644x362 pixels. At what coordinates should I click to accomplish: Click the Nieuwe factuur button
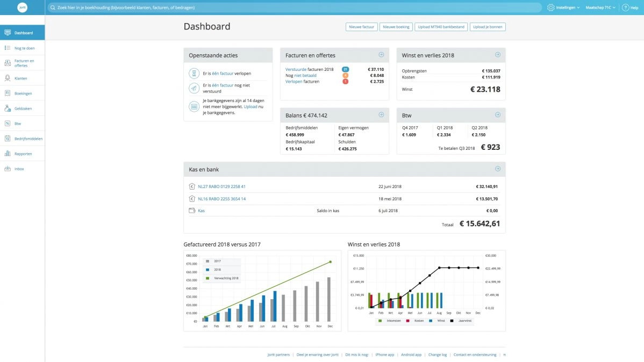(361, 27)
